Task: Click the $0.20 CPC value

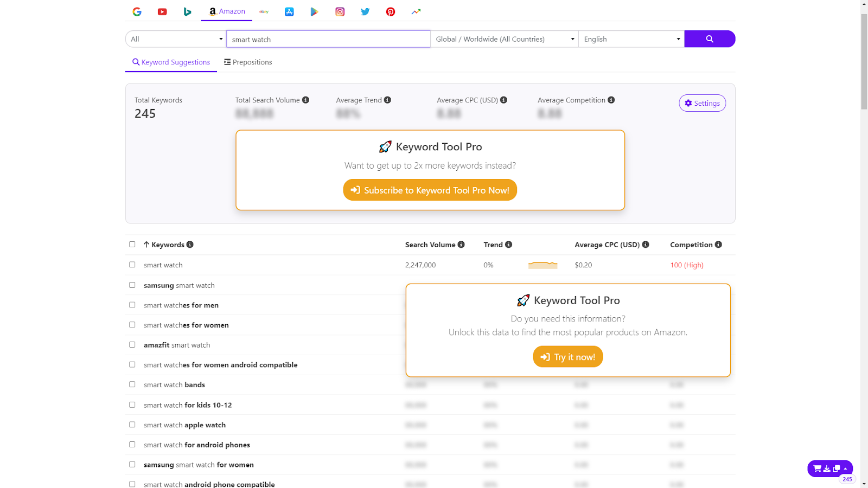Action: (x=583, y=265)
